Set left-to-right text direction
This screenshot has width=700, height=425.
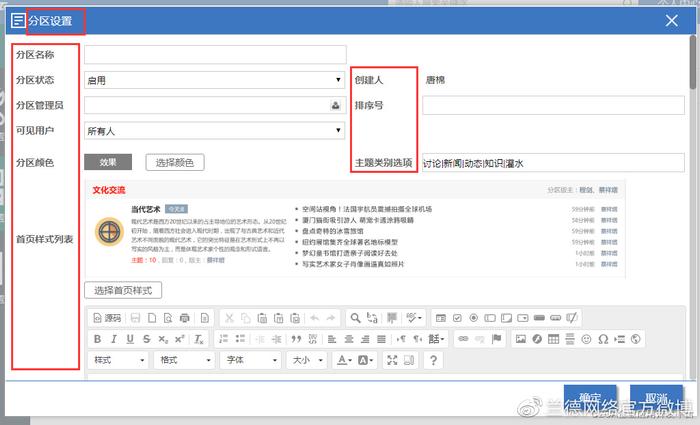(401, 339)
